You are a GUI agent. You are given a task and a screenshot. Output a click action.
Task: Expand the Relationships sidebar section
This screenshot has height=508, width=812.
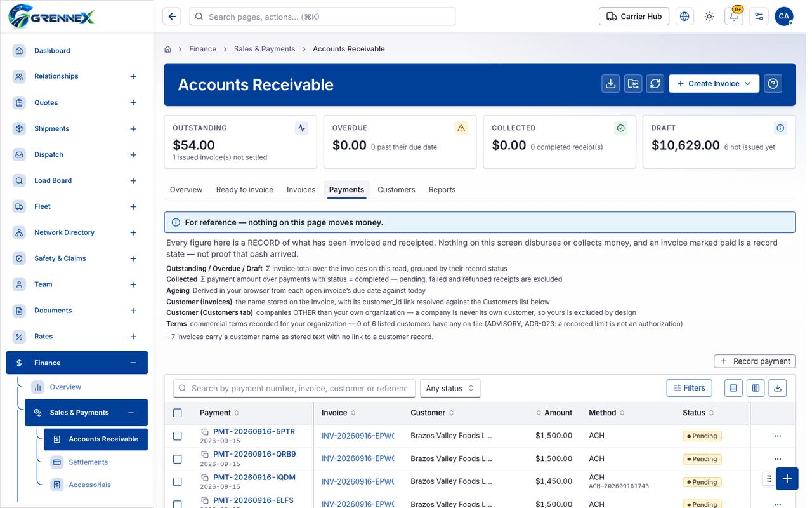point(133,76)
